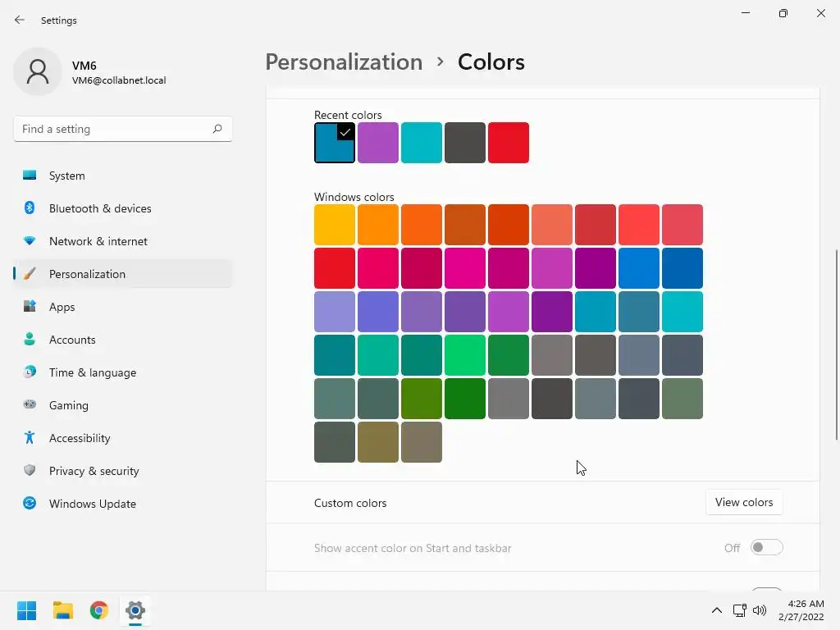Click the Privacy & security shield icon
Viewport: 840px width, 630px height.
coord(30,471)
